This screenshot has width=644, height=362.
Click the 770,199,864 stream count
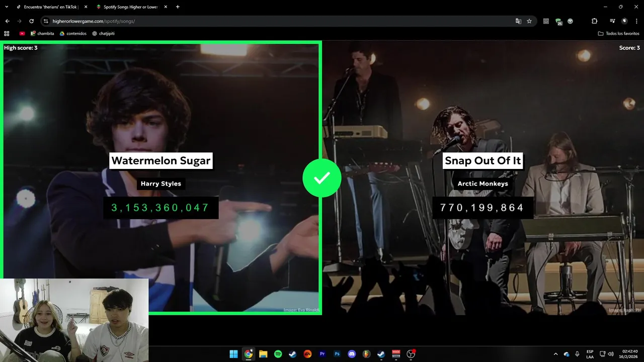point(482,208)
